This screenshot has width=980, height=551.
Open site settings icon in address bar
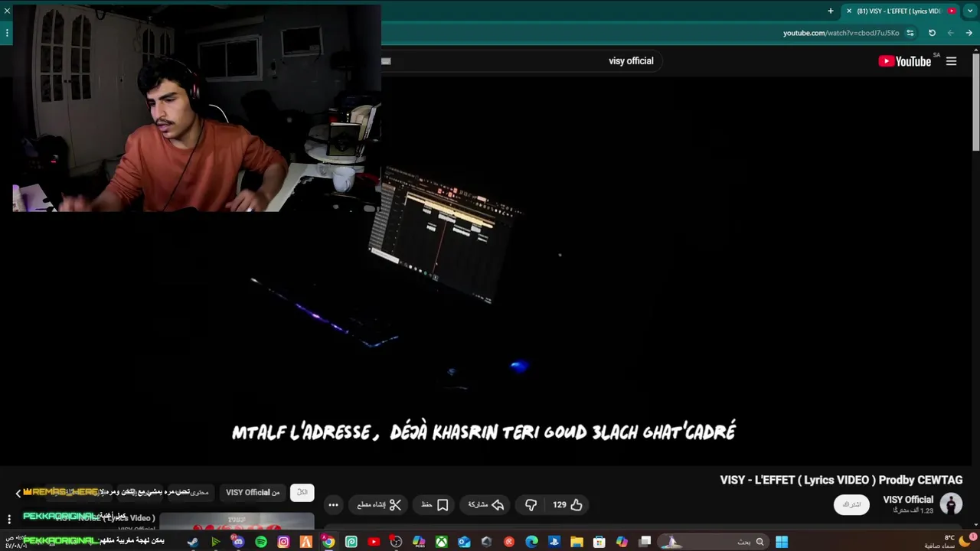pyautogui.click(x=910, y=33)
